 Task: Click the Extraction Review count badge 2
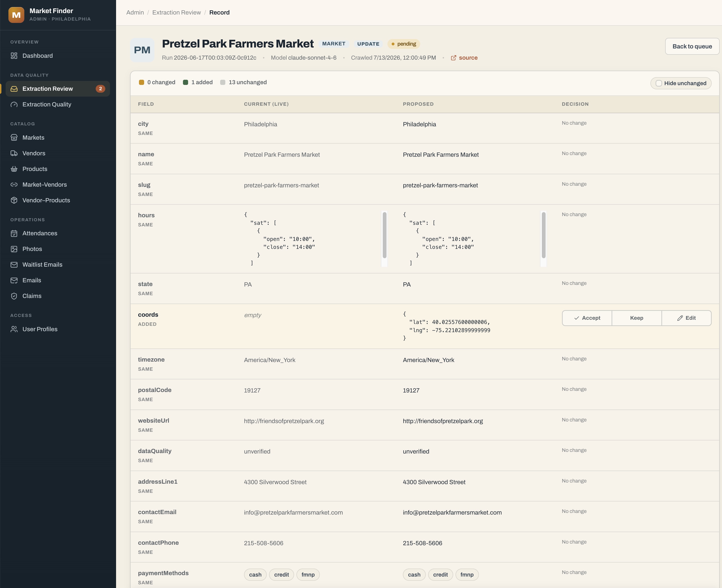click(100, 89)
